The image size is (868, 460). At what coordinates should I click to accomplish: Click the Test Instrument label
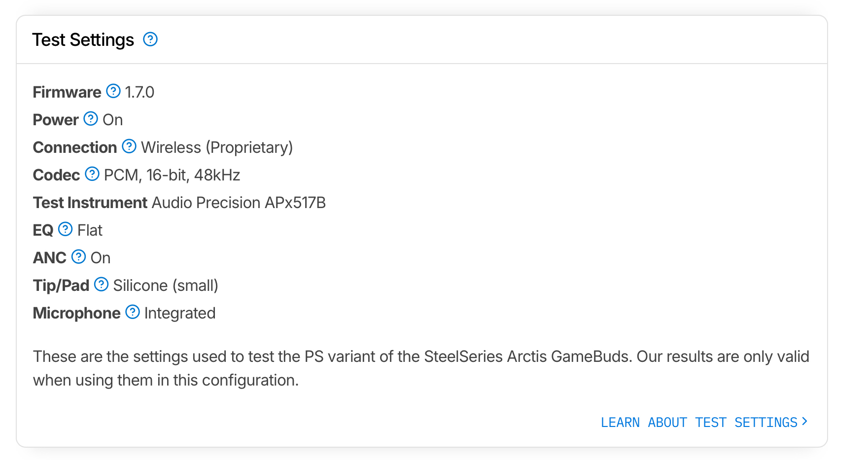click(x=90, y=203)
